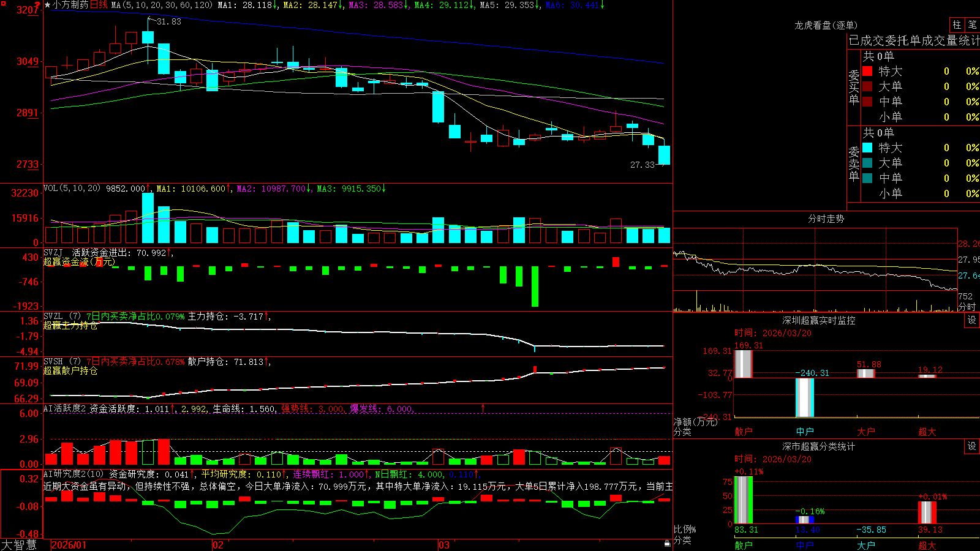This screenshot has width=980, height=551.
Task: Click the VOL(5,10,20) indicator label
Action: [x=72, y=189]
